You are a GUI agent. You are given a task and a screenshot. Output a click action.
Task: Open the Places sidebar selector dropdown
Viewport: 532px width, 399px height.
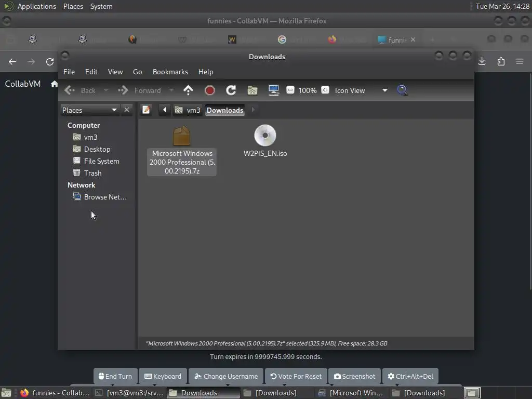pyautogui.click(x=90, y=110)
